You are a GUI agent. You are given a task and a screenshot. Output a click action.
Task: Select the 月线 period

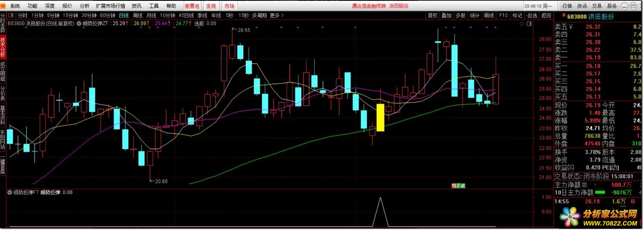[x=151, y=15]
